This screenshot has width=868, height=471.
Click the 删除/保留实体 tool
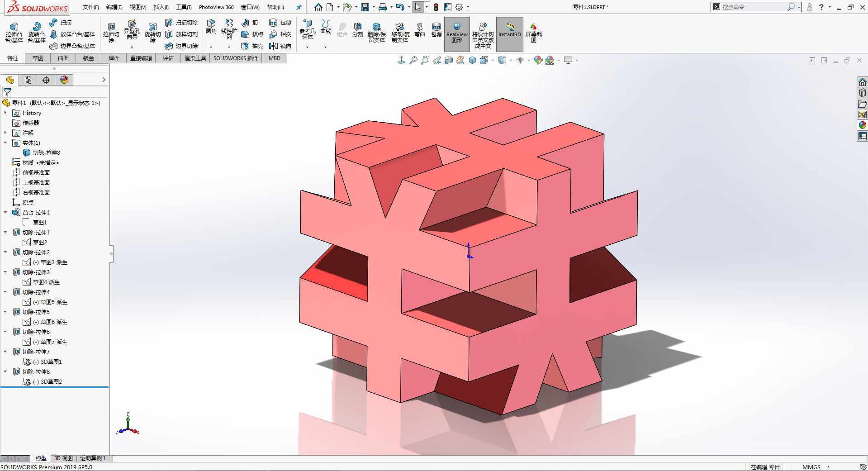tap(376, 33)
